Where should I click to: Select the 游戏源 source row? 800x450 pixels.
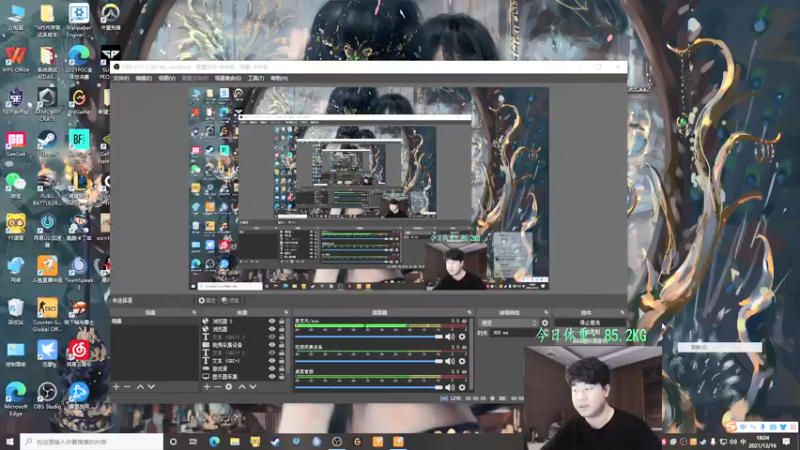point(244,368)
